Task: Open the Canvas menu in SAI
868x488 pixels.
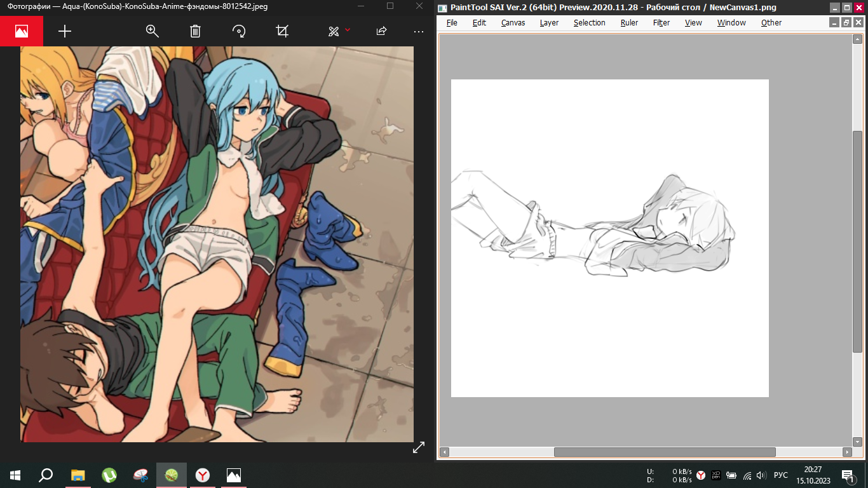Action: coord(513,22)
